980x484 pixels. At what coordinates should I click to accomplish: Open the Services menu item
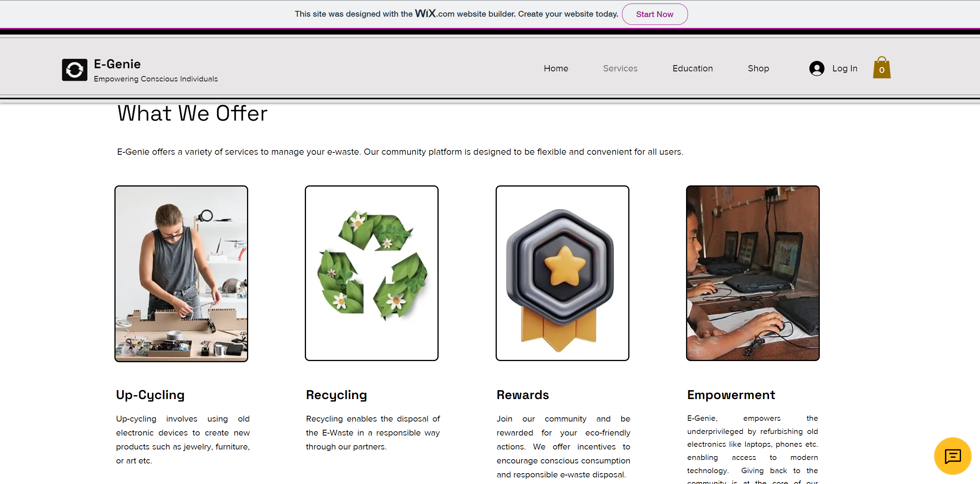click(x=620, y=69)
